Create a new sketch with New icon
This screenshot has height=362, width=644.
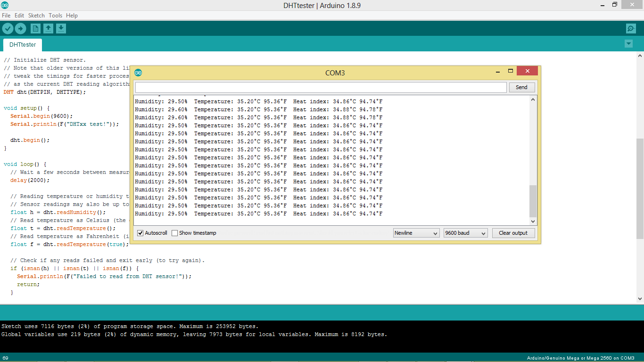click(x=35, y=29)
